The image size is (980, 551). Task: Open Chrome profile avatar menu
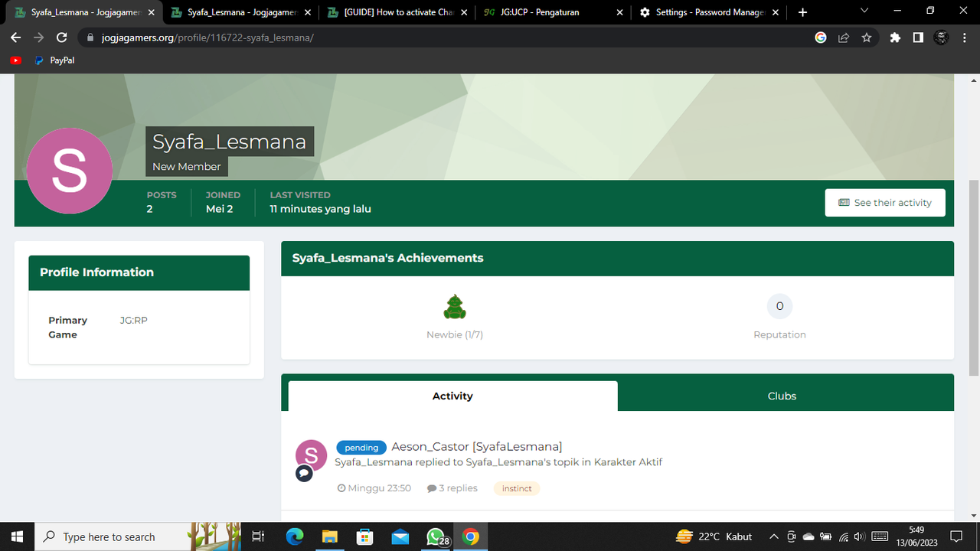942,37
